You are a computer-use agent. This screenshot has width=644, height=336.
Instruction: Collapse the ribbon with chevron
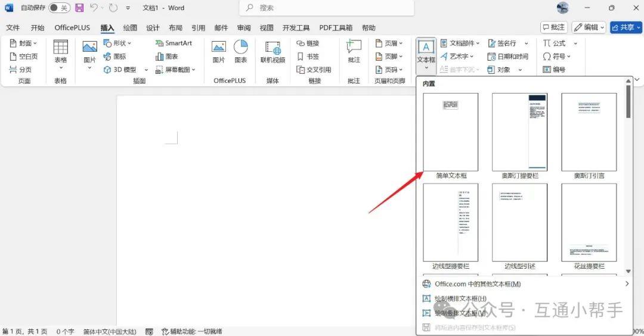[637, 80]
